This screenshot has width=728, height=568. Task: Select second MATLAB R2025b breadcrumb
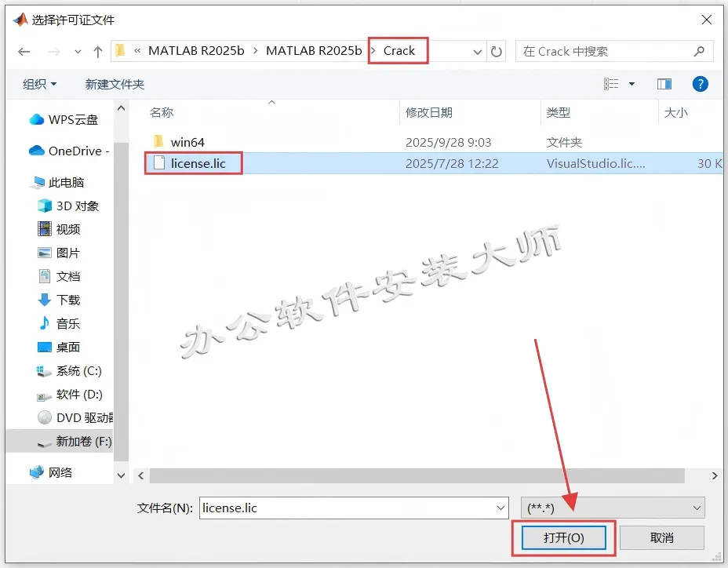click(x=314, y=51)
